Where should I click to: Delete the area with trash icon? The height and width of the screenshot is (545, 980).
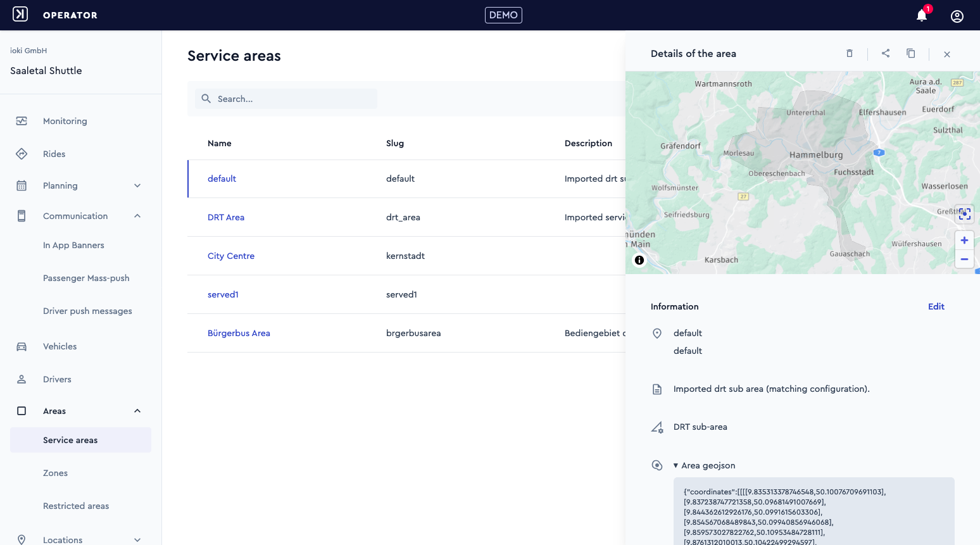coord(850,54)
